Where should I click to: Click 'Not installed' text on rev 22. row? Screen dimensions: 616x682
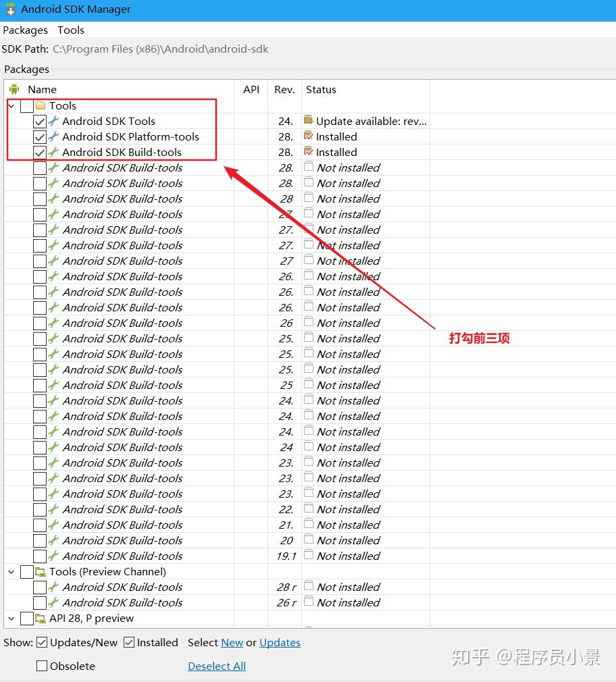349,509
